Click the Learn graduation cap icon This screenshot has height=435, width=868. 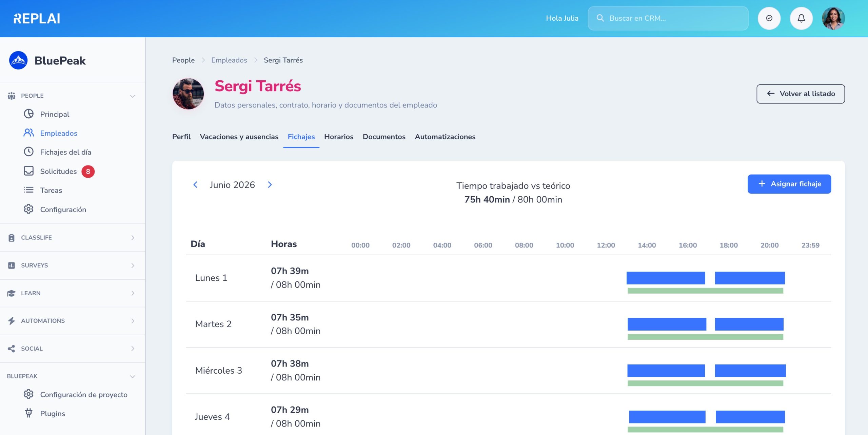coord(12,293)
